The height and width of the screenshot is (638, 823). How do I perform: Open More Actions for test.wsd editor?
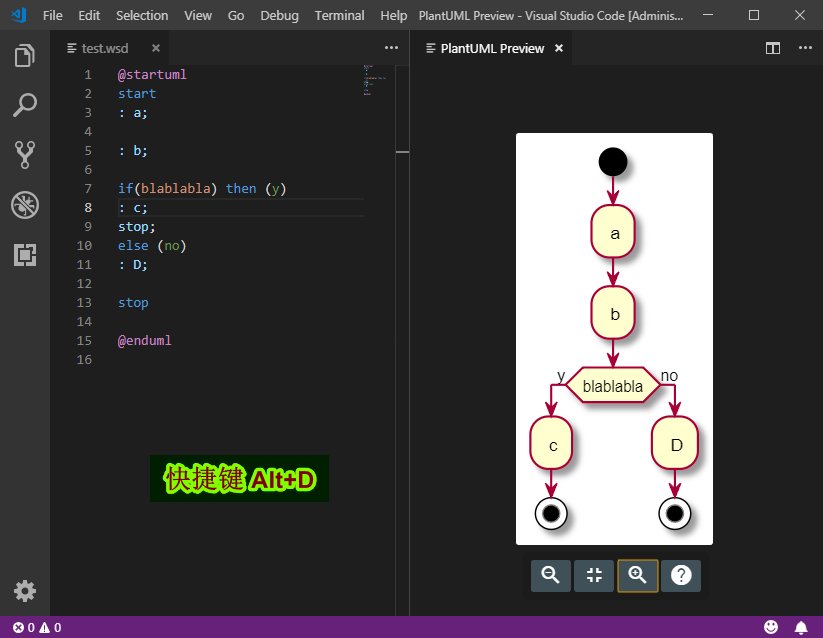coord(391,48)
